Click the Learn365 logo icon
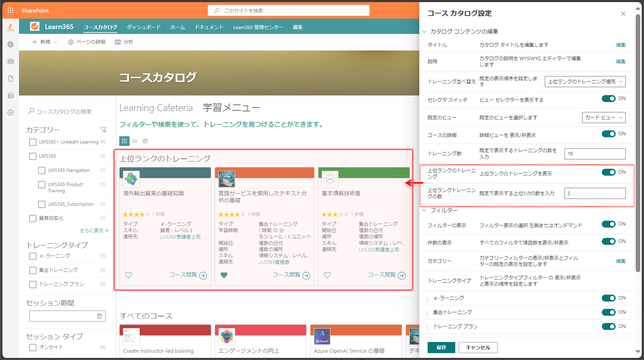Image resolution: width=644 pixels, height=360 pixels. point(35,26)
